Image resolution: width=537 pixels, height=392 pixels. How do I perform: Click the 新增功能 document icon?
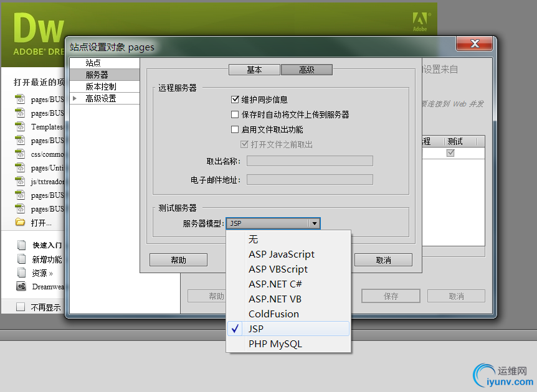[x=21, y=259]
